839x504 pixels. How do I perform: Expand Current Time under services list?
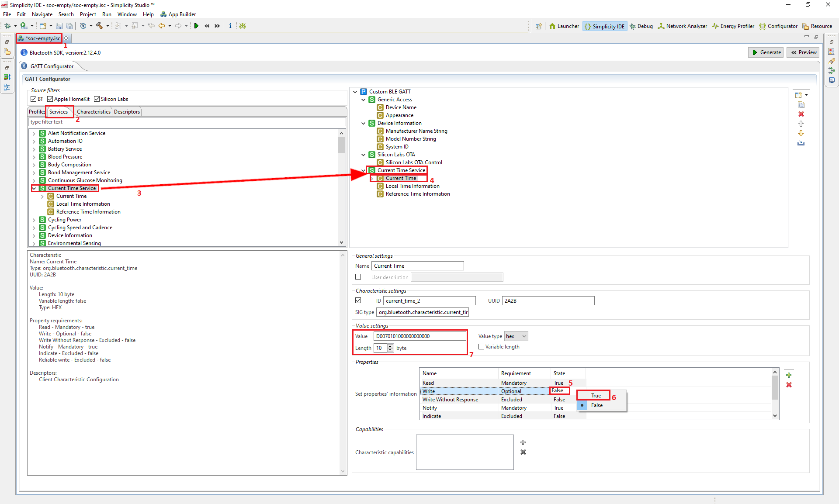point(42,197)
